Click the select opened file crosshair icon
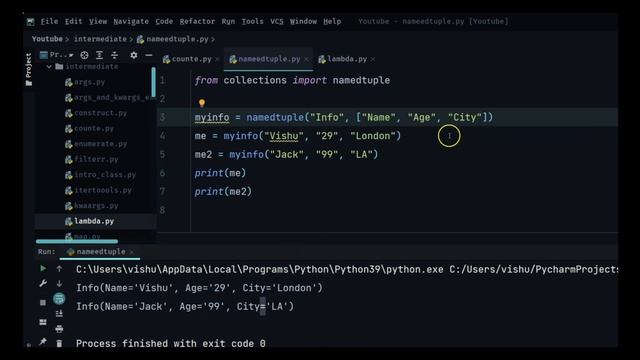This screenshot has height=360, width=640. (x=84, y=55)
